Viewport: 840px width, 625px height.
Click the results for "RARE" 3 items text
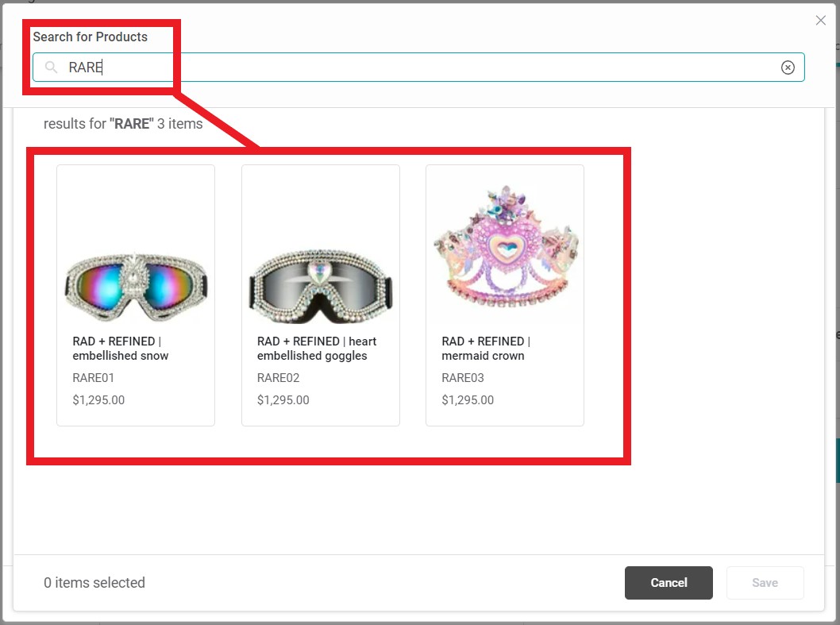pos(123,124)
